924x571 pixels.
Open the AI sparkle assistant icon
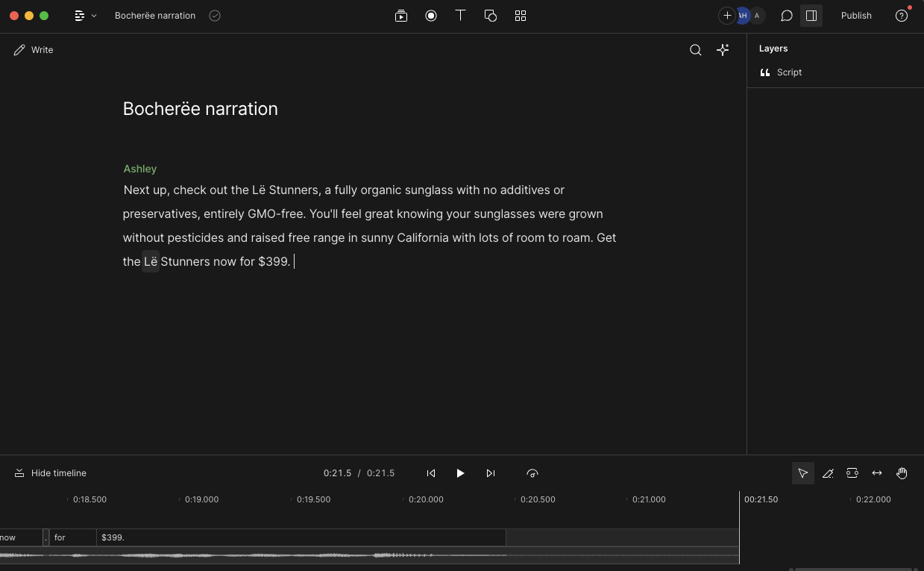723,50
